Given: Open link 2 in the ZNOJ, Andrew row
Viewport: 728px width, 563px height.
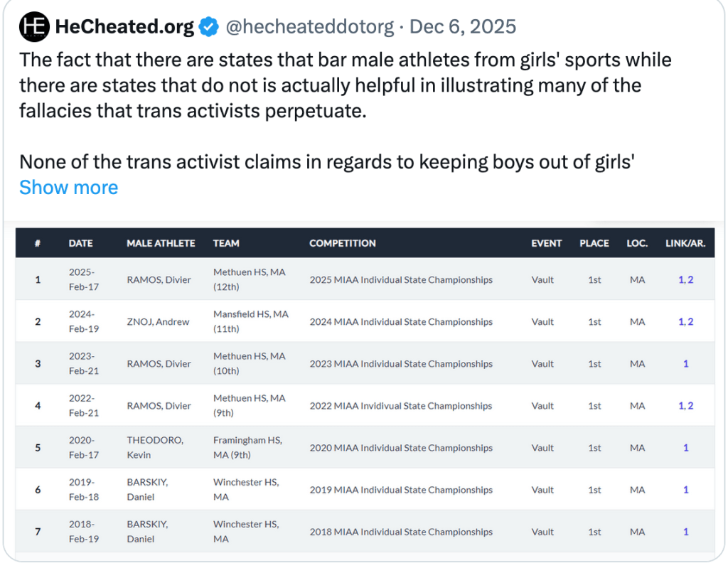Looking at the screenshot, I should pyautogui.click(x=690, y=321).
